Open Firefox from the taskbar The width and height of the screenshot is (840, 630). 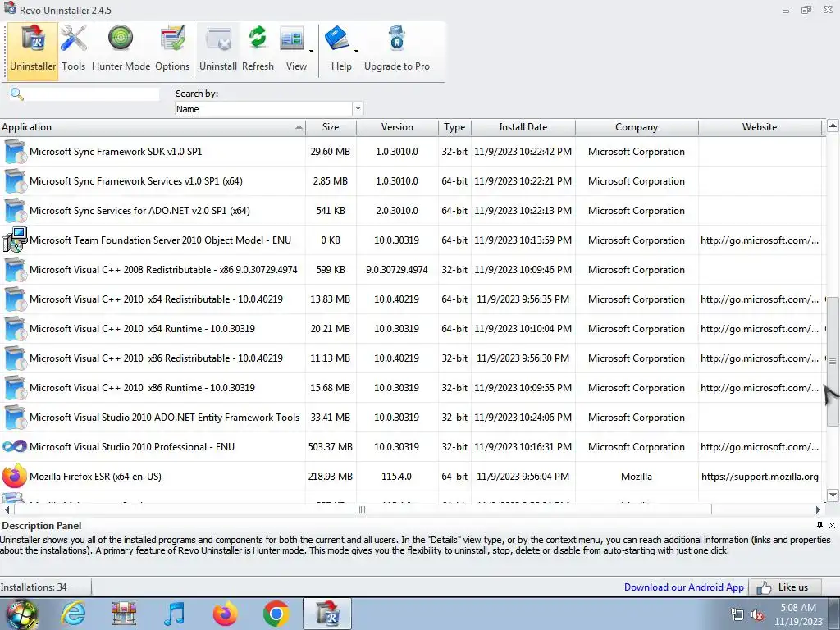point(225,614)
